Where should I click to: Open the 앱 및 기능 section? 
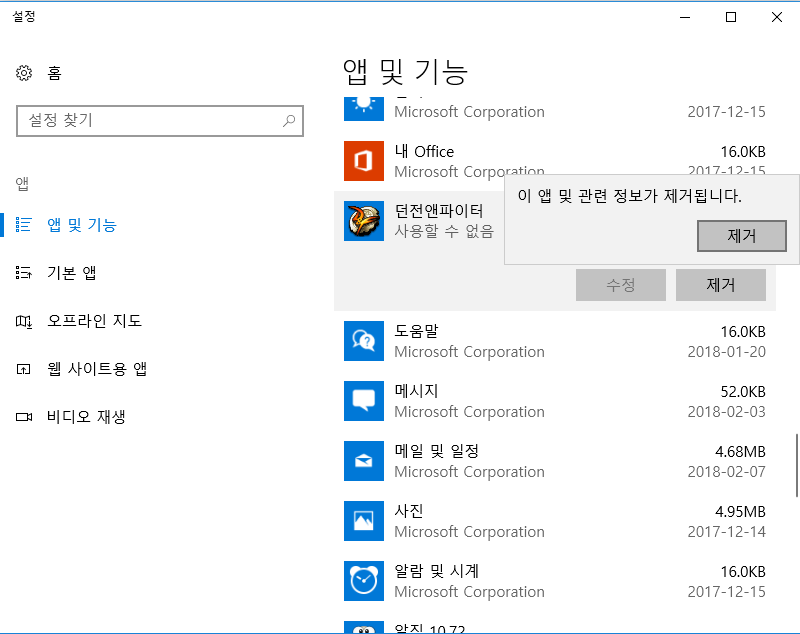click(82, 225)
